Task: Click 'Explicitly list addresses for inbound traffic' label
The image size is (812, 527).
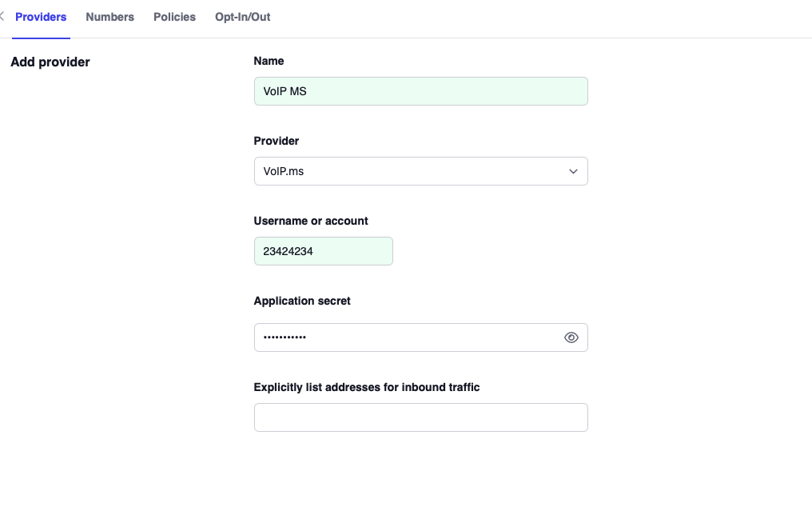Action: coord(366,387)
